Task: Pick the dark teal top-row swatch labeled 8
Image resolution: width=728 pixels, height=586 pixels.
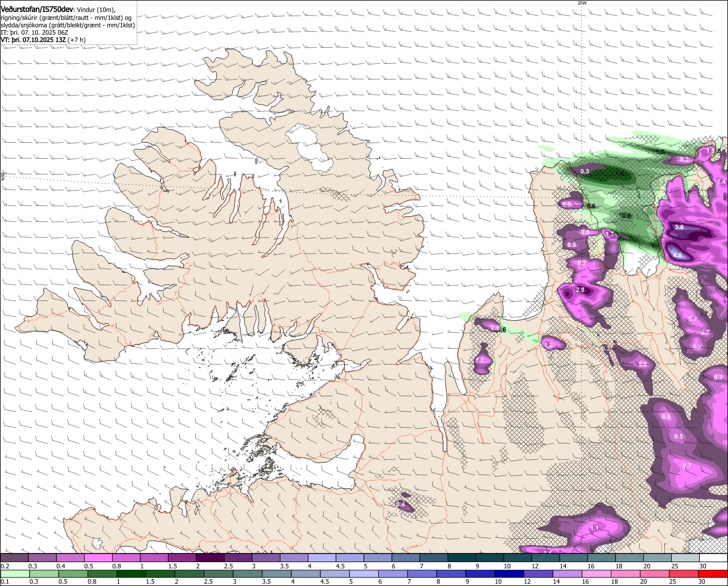Action: [x=462, y=558]
